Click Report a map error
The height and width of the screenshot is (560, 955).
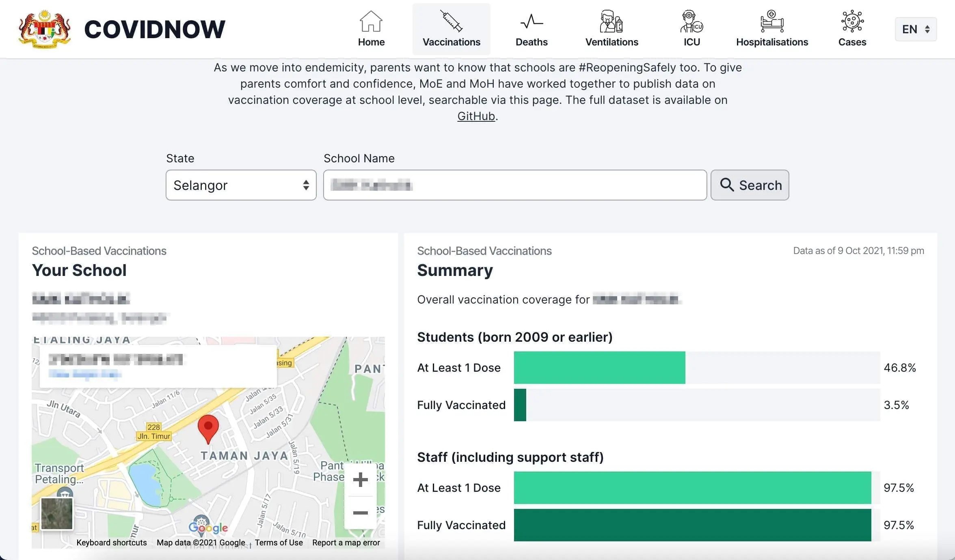point(346,543)
